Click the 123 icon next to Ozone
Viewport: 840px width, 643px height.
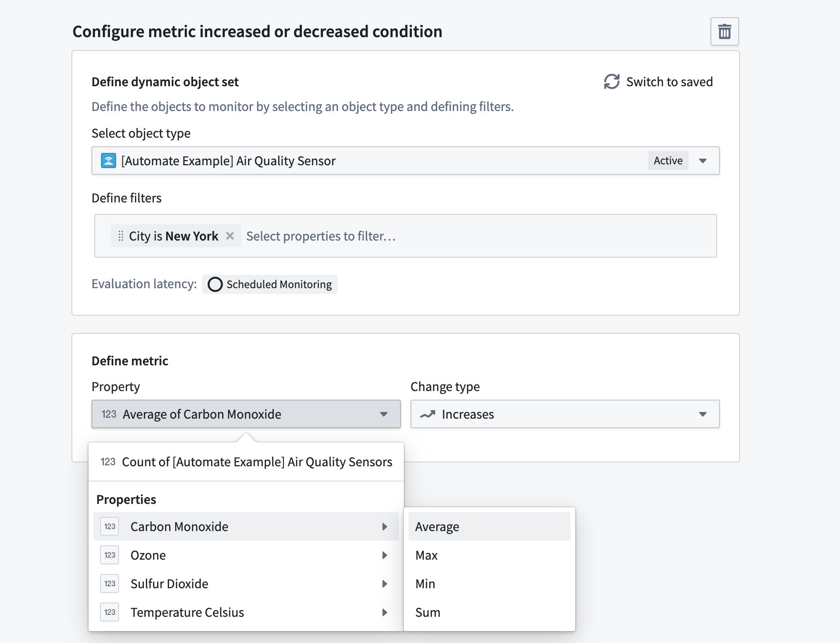[x=110, y=555]
